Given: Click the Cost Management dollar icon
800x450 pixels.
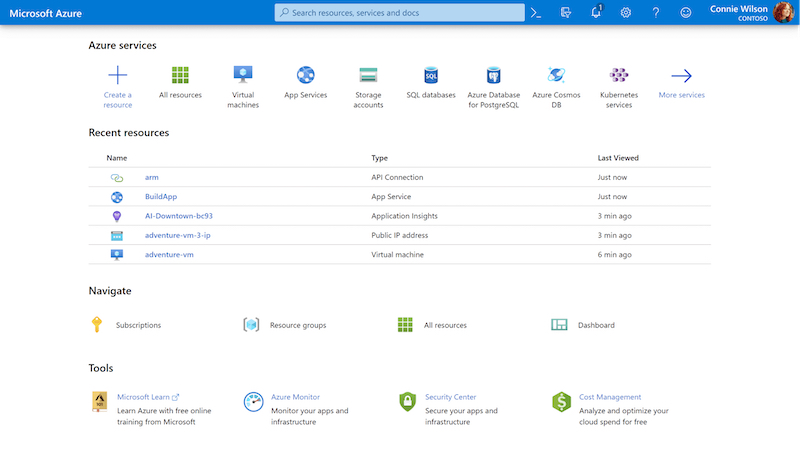Looking at the screenshot, I should 561,402.
